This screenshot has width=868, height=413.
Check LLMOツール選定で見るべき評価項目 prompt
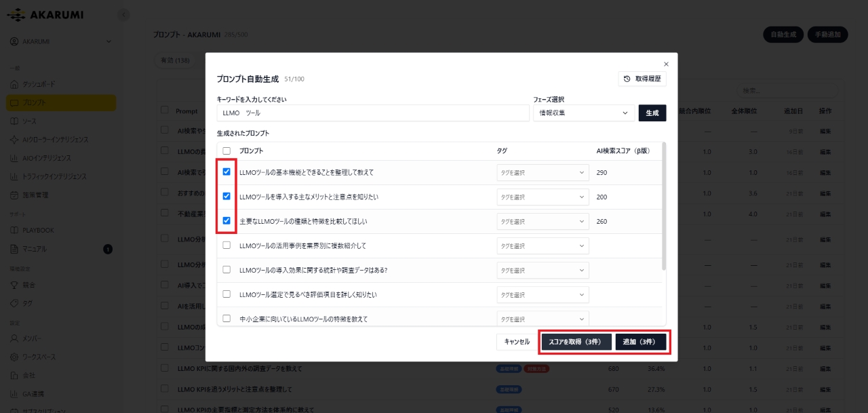coord(226,294)
